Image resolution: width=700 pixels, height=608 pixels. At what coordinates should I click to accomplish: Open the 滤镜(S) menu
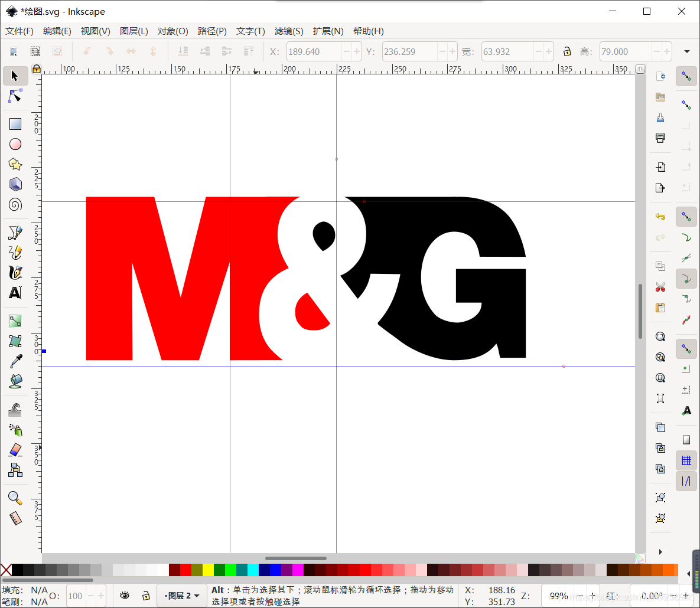coord(289,31)
